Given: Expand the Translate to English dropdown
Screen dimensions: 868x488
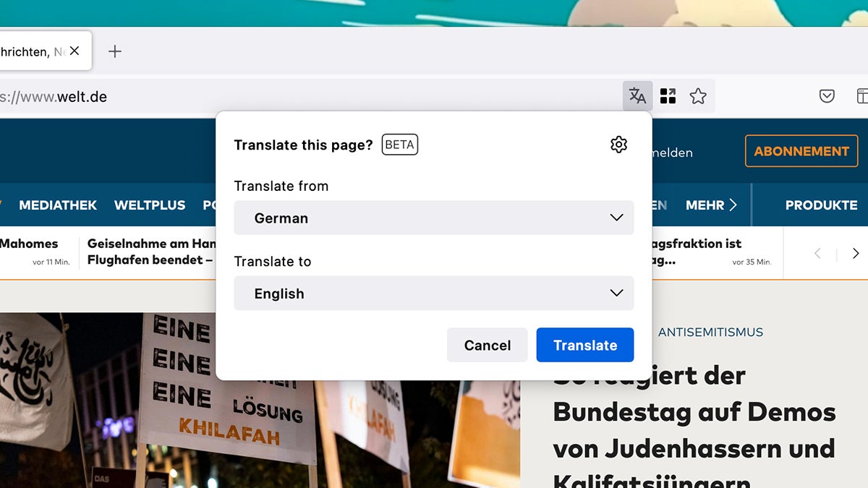Looking at the screenshot, I should pyautogui.click(x=434, y=293).
